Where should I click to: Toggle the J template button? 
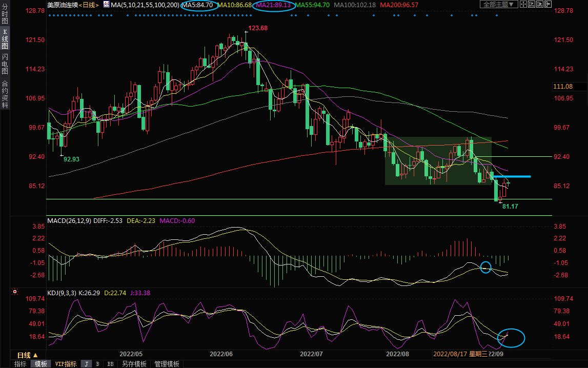[x=86, y=364]
